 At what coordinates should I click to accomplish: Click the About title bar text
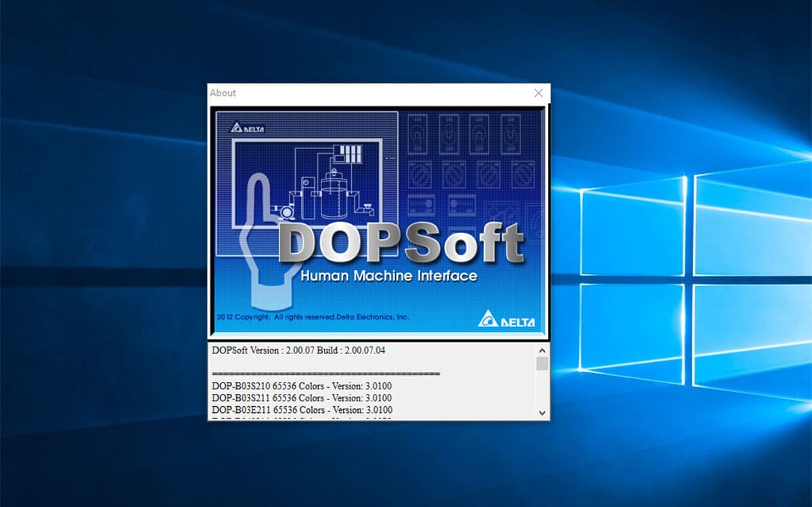tap(223, 93)
